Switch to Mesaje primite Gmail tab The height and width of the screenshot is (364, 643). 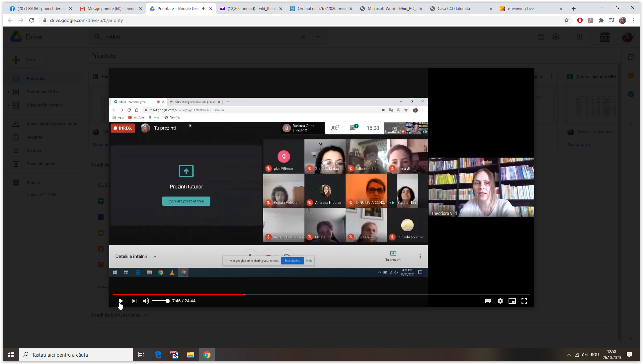[111, 9]
